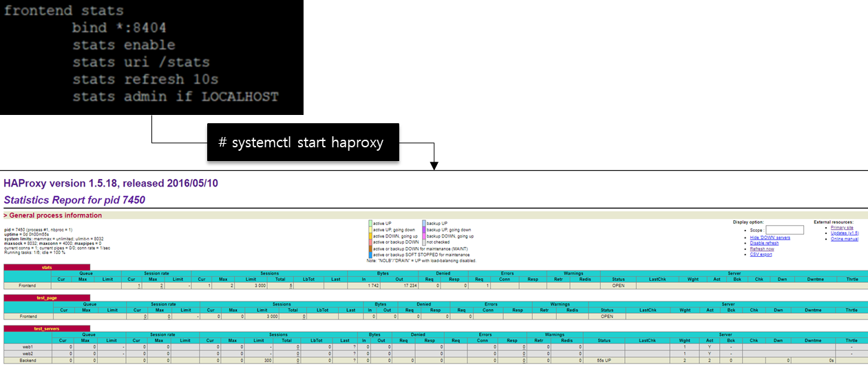868x371 pixels.
Task: Click the 'stats admin if LOCALHOST' config line
Action: [x=176, y=97]
